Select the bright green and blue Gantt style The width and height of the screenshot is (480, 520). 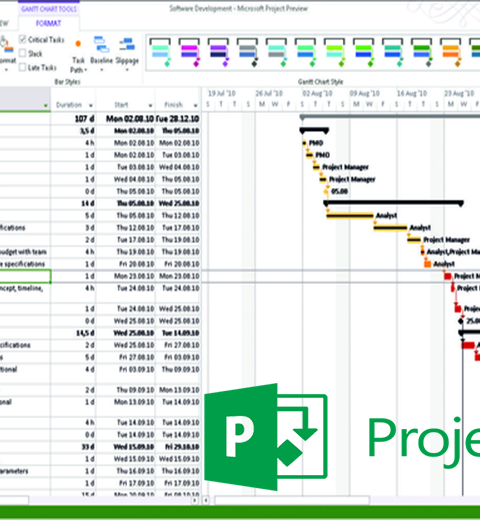tap(364, 52)
